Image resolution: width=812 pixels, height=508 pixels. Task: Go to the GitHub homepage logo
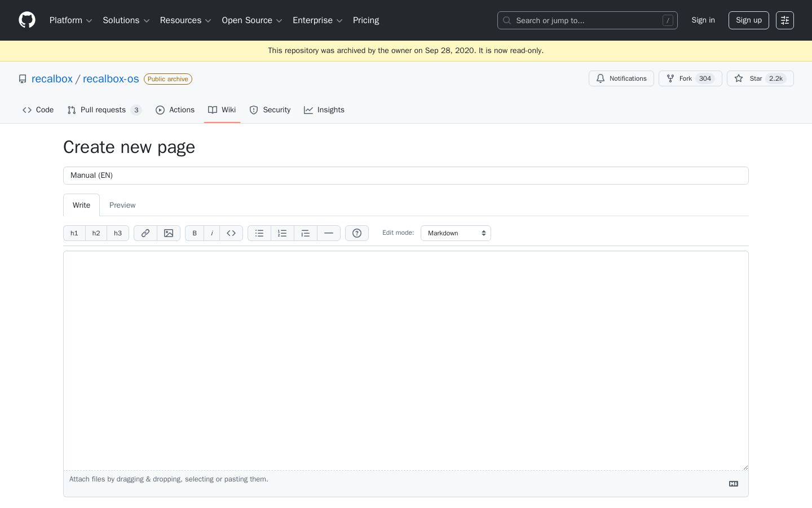(27, 20)
